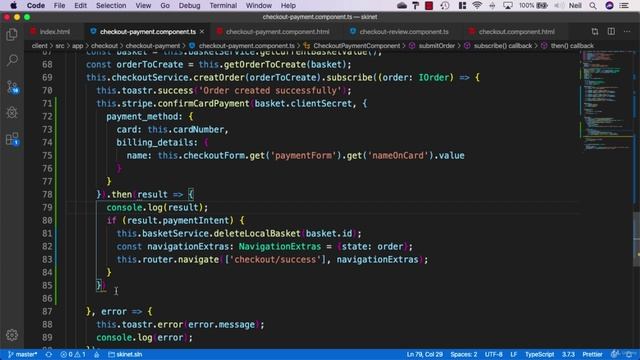Click 'Ln 79, Col 29' position indicator
The width and height of the screenshot is (640, 360).
[424, 354]
